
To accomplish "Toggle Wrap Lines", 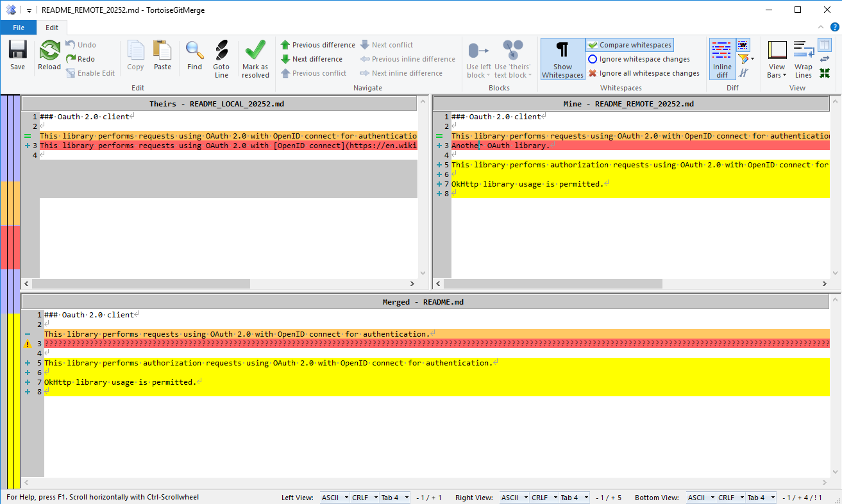I will (804, 59).
